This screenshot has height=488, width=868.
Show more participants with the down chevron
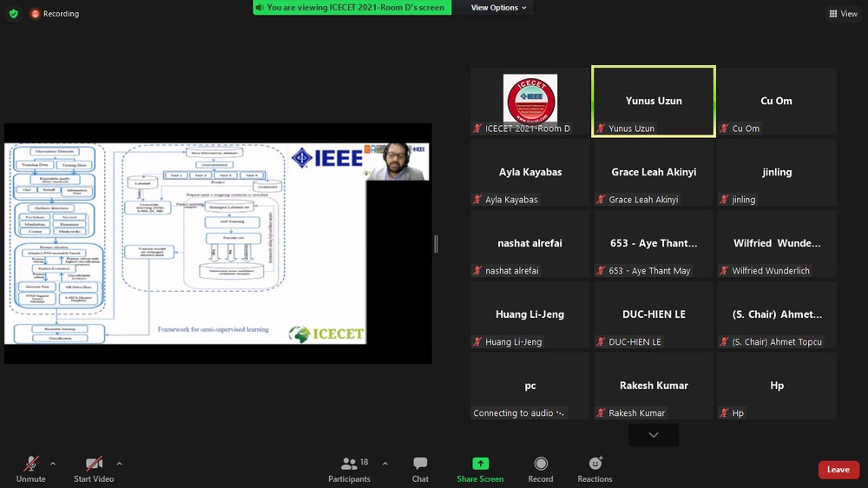pos(654,435)
